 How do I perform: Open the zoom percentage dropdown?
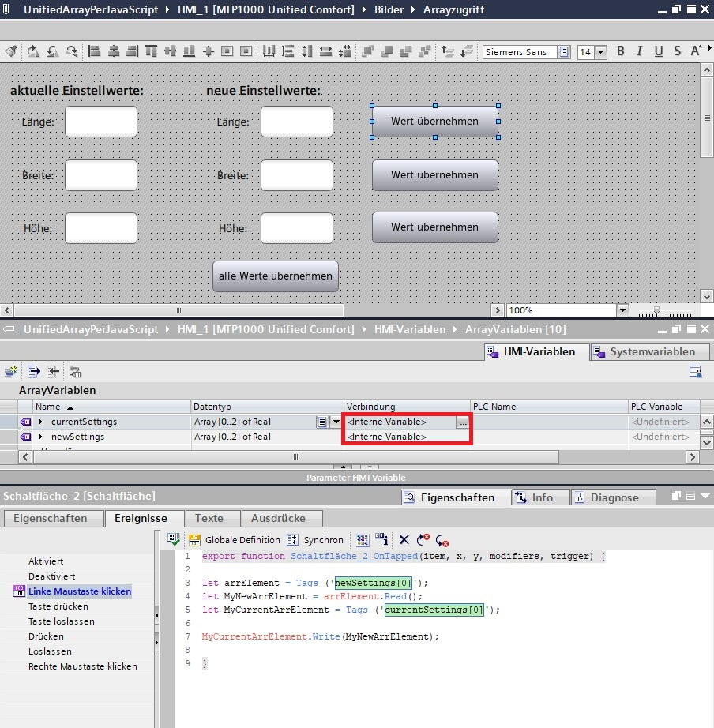pos(622,310)
